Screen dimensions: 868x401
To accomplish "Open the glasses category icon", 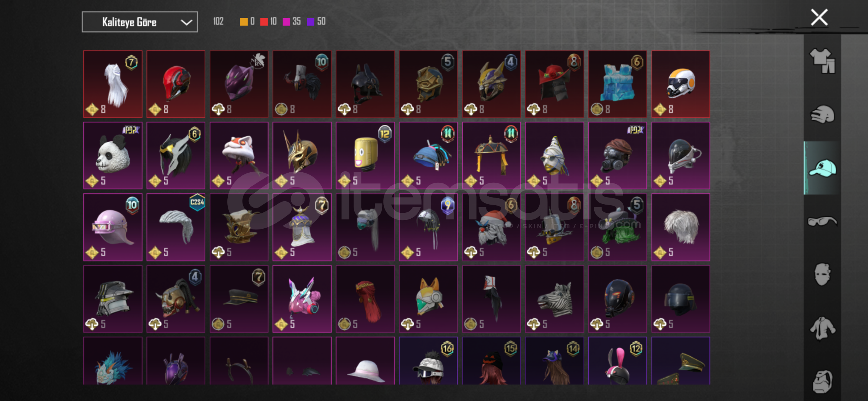I will point(822,221).
